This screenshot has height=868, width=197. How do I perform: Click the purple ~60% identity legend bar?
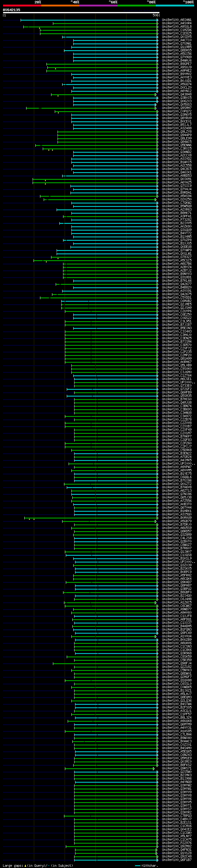(x=99, y=6)
